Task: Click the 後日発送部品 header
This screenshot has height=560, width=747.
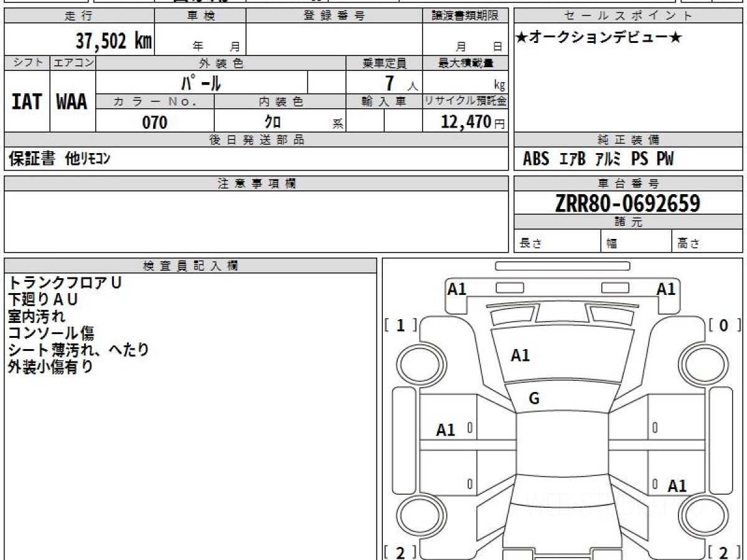Action: (x=256, y=140)
